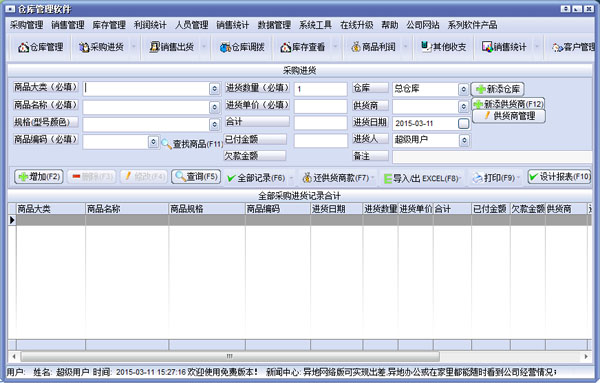The width and height of the screenshot is (600, 383).
Task: Open dropdown arrow beside 销售出货 toolbar item
Action: (204, 47)
